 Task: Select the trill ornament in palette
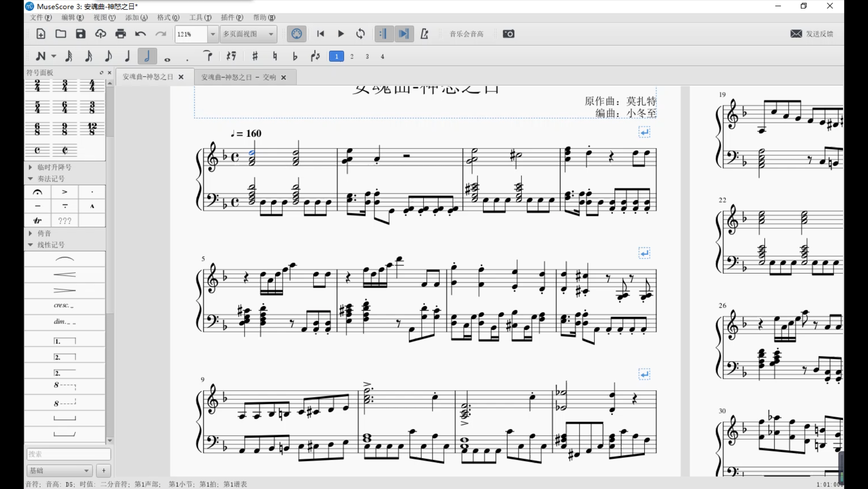click(x=38, y=221)
